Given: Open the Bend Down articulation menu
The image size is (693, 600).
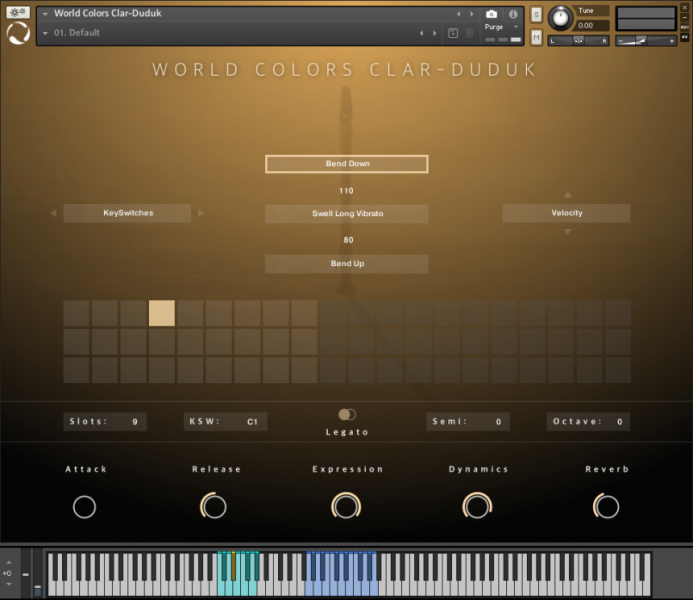Looking at the screenshot, I should click(x=346, y=164).
